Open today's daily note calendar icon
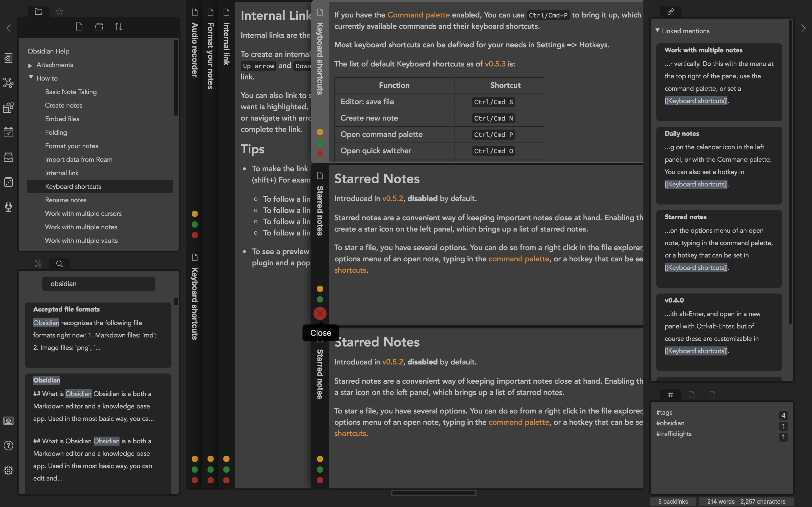 (x=8, y=132)
